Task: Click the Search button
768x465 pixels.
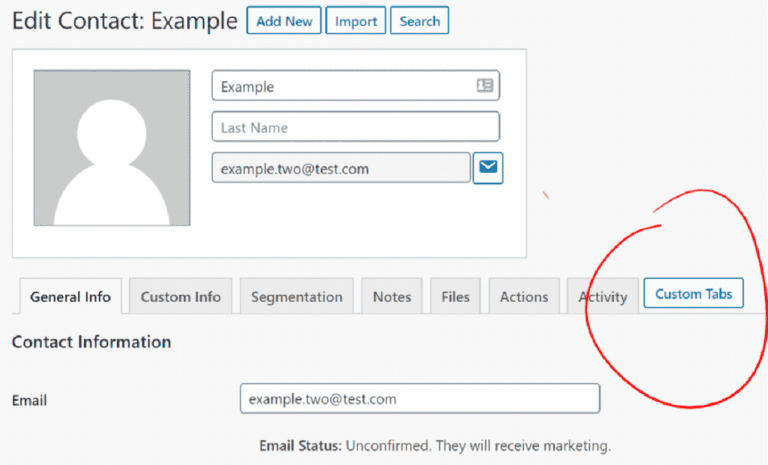Action: (x=420, y=21)
